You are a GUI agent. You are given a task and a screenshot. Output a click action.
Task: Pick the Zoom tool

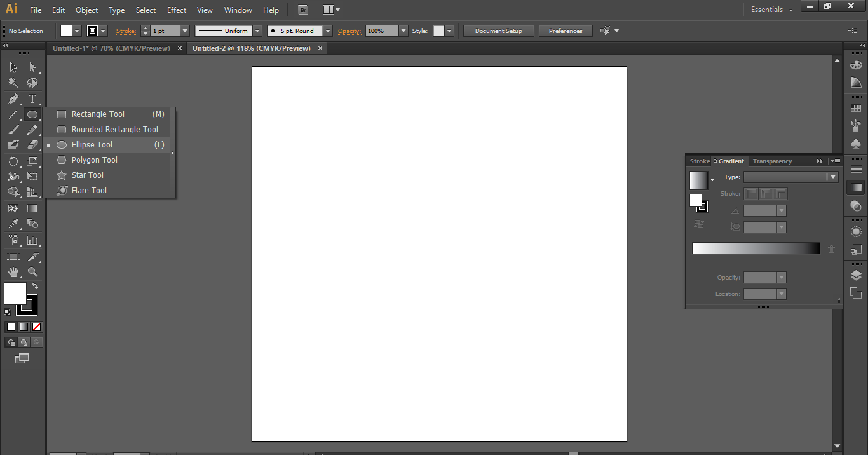tap(32, 272)
